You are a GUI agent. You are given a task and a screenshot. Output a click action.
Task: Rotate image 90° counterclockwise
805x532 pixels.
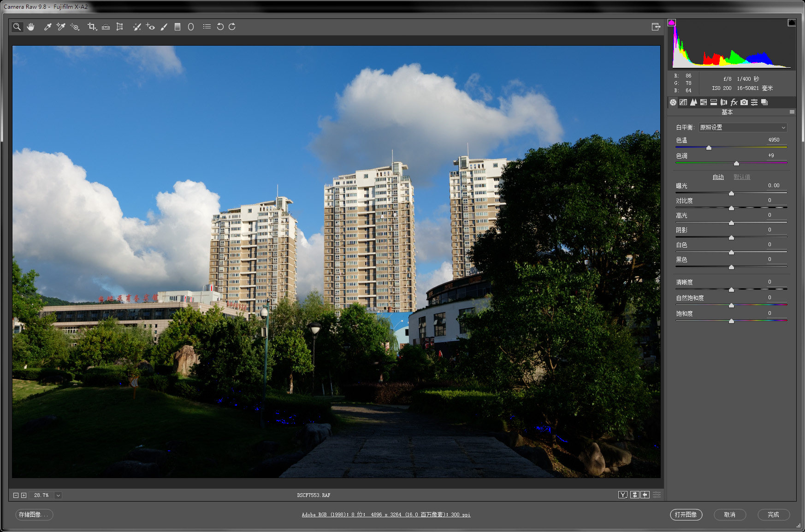[x=220, y=27]
